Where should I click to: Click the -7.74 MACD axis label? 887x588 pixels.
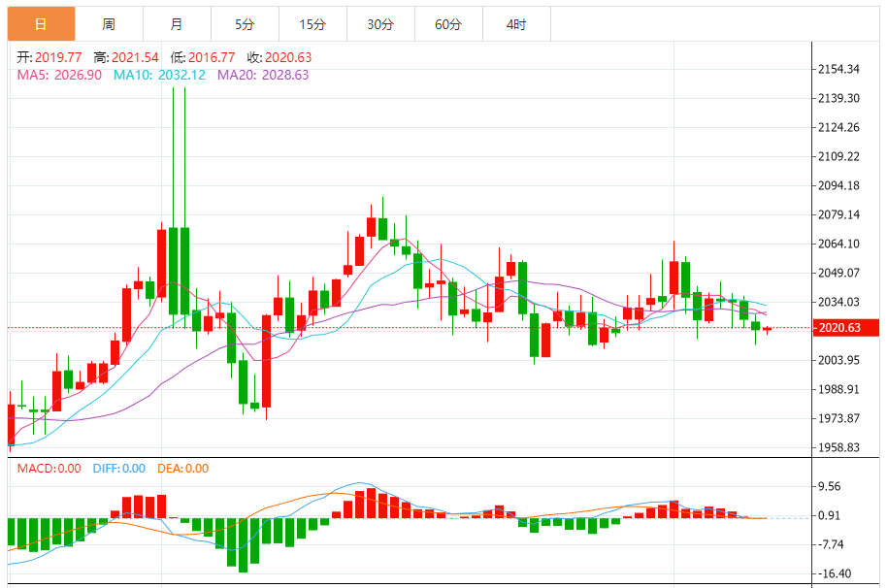pos(829,545)
